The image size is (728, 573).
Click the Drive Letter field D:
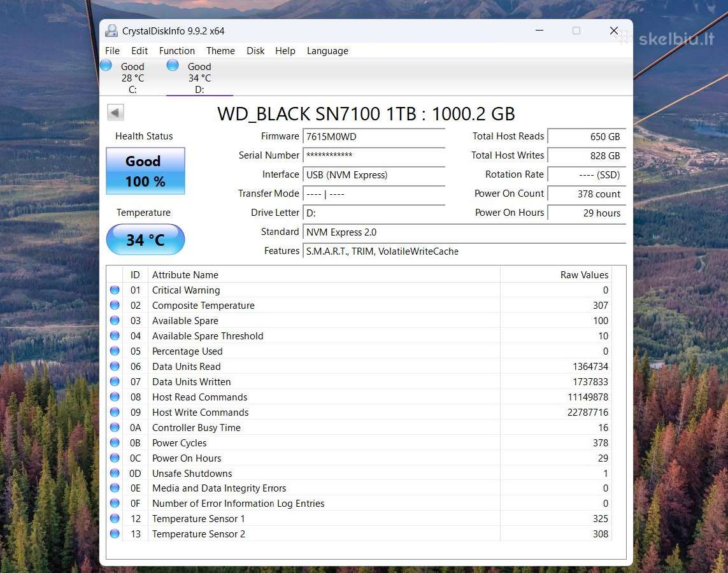click(374, 213)
